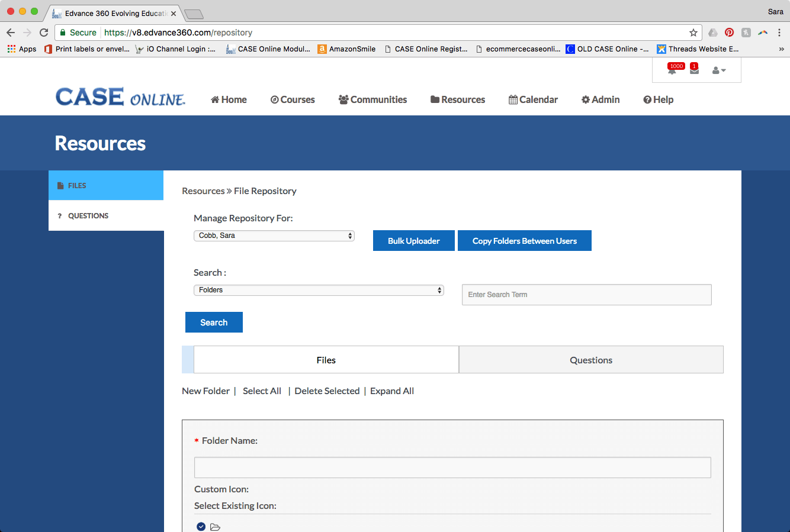
Task: Reload the page using the refresh icon
Action: 44,33
